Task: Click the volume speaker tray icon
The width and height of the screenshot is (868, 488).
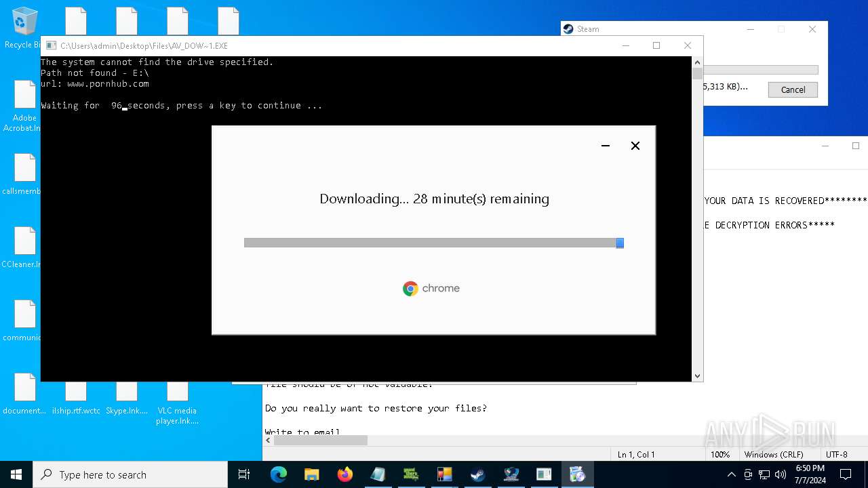Action: [x=781, y=474]
